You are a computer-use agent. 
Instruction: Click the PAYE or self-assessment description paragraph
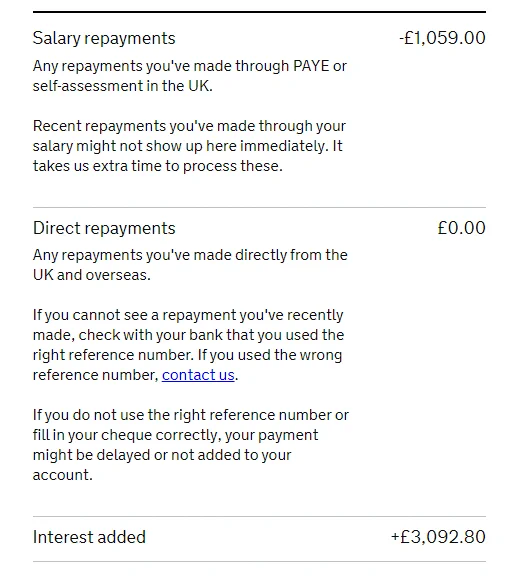[190, 76]
